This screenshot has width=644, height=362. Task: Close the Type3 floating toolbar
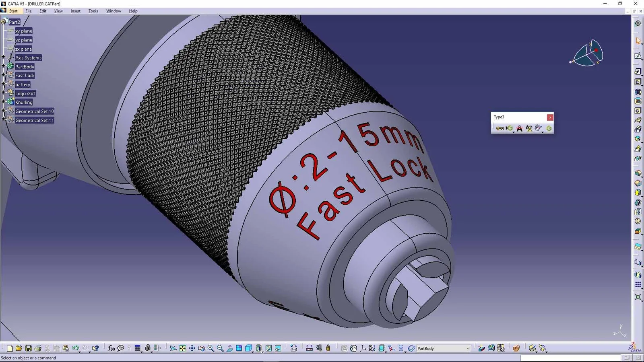point(550,117)
